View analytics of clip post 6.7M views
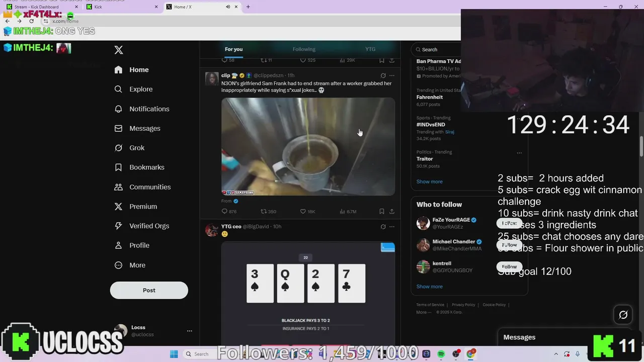Viewport: 644px width, 362px height. click(x=348, y=212)
